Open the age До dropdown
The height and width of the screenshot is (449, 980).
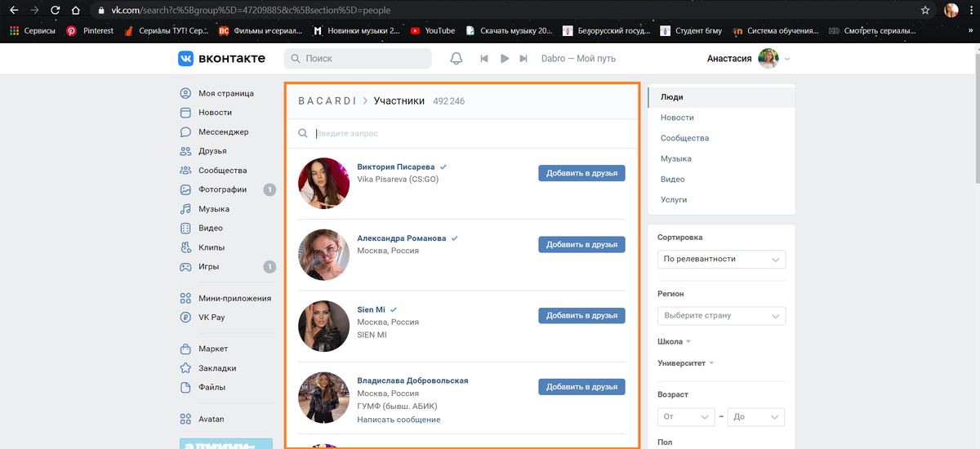coord(755,417)
